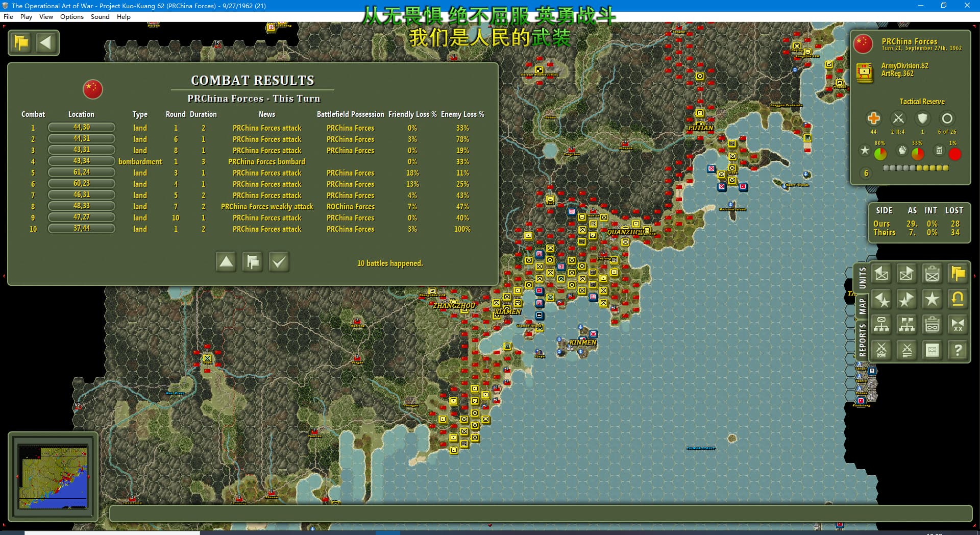This screenshot has height=535, width=980.
Task: Jump to combat location 47,27
Action: pos(82,217)
